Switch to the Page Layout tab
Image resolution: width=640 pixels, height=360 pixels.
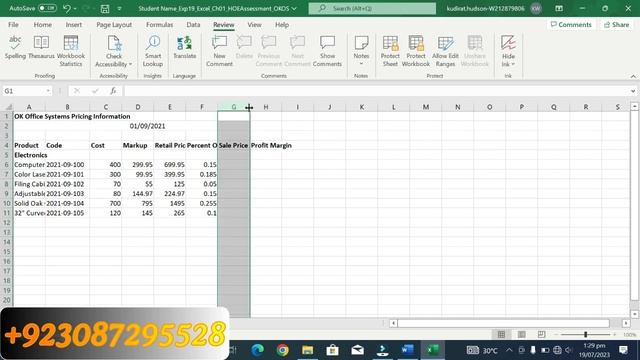point(114,24)
